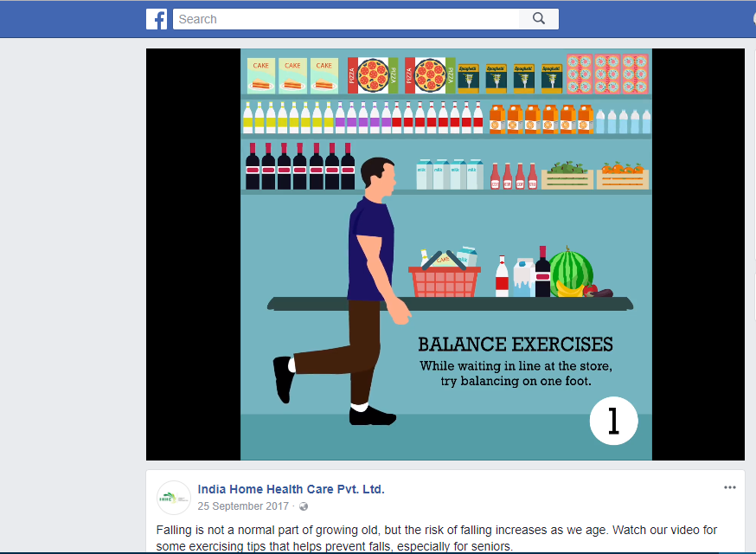Open the three-dots post options menu
This screenshot has width=756, height=554.
[730, 487]
